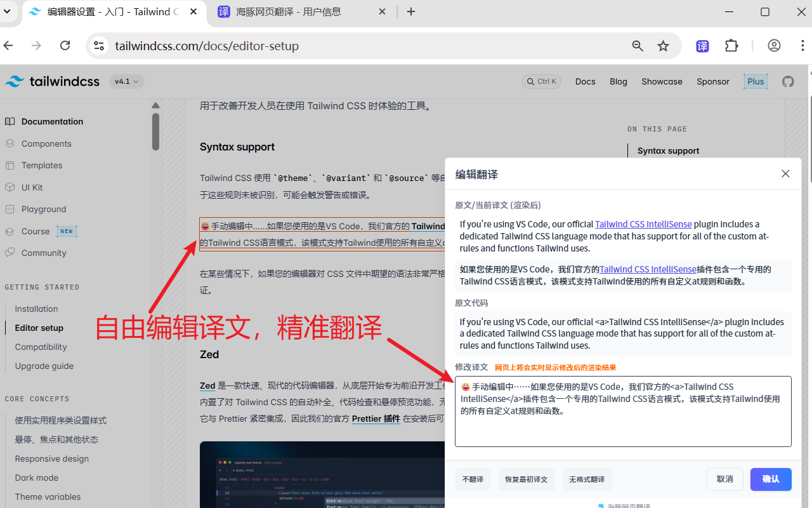812x508 pixels.
Task: Select Docs in the top navigation
Action: click(585, 81)
